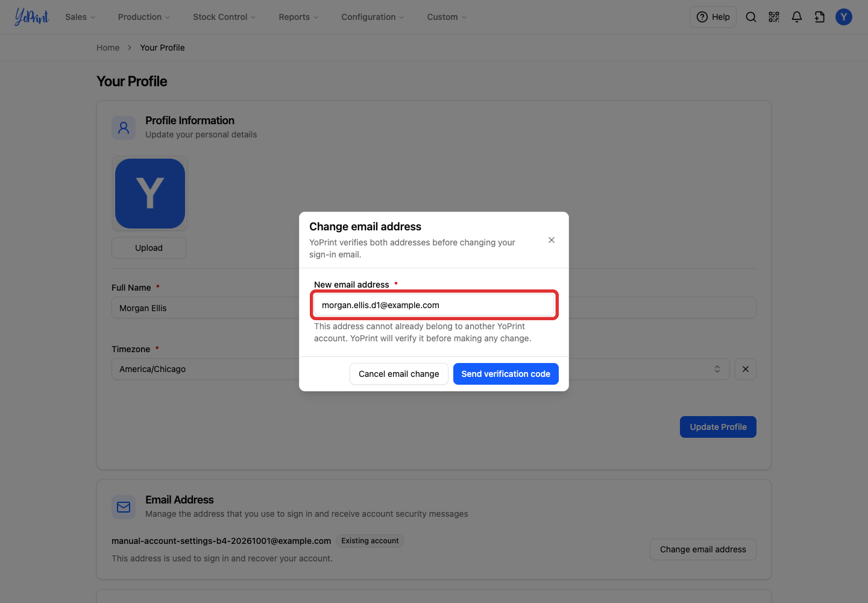Expand the Production menu

point(144,17)
